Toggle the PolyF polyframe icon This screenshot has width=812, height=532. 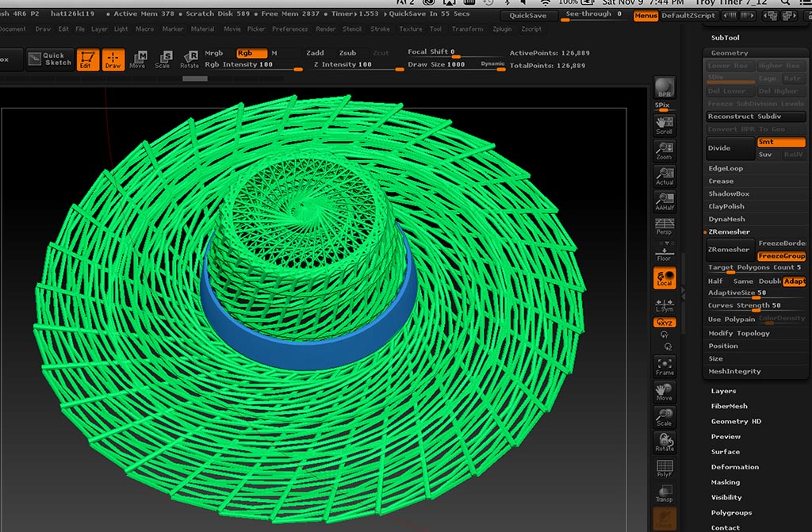665,469
